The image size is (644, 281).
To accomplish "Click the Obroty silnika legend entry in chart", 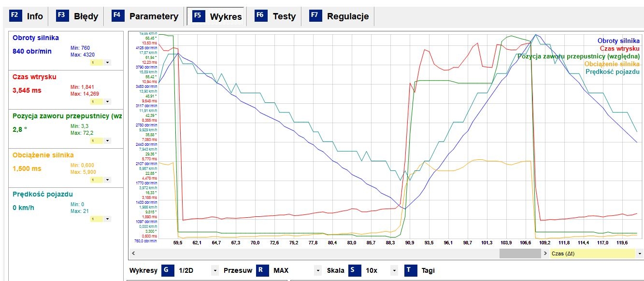I will pyautogui.click(x=618, y=41).
